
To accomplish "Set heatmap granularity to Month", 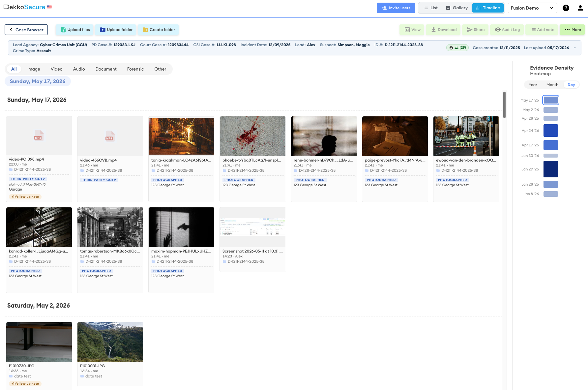I will click(552, 85).
